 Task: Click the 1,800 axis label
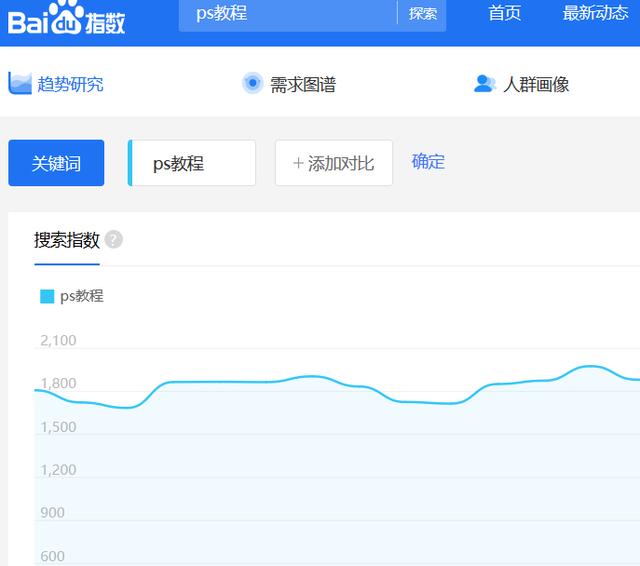[x=58, y=383]
